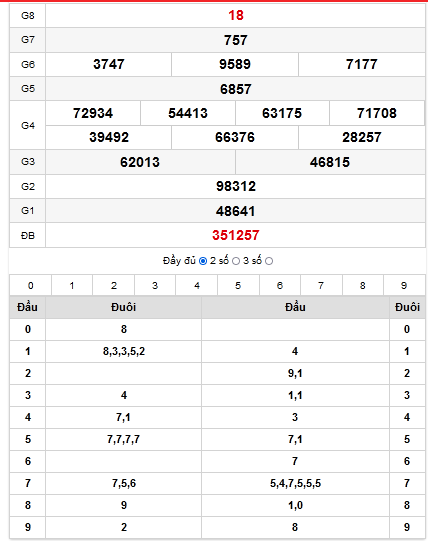Click the G2 prize number 98312
The image size is (428, 541).
(x=236, y=186)
